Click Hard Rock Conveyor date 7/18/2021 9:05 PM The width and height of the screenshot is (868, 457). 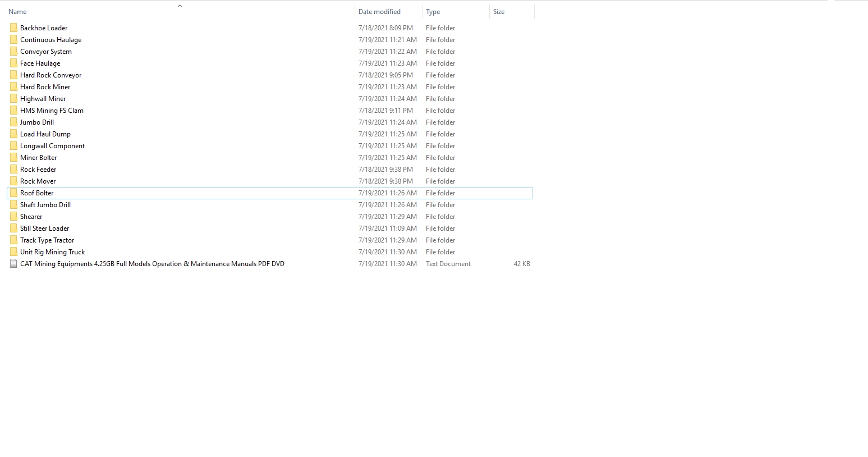click(385, 75)
